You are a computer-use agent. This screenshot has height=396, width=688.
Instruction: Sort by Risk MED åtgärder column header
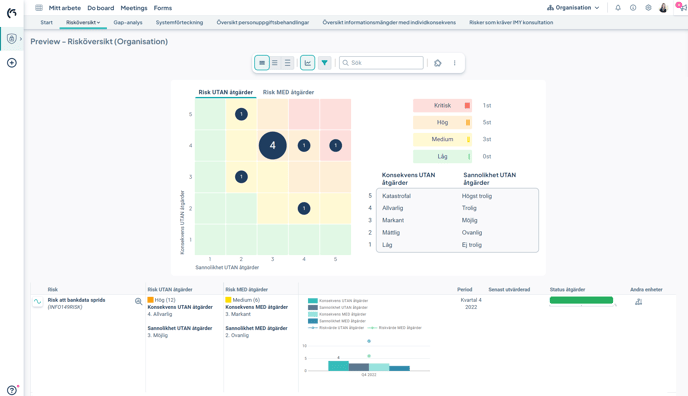tap(247, 289)
